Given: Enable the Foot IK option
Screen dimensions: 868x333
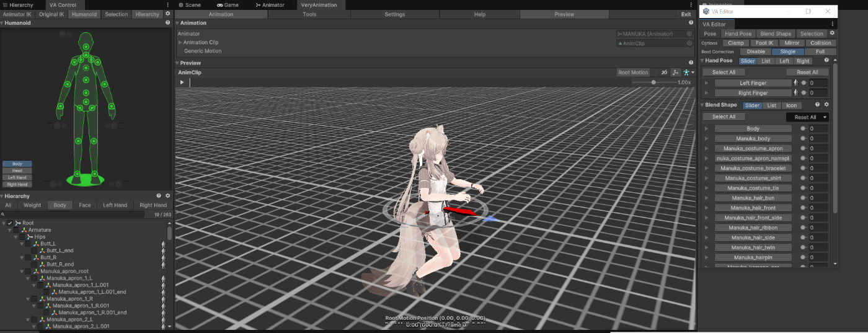Looking at the screenshot, I should pyautogui.click(x=764, y=43).
